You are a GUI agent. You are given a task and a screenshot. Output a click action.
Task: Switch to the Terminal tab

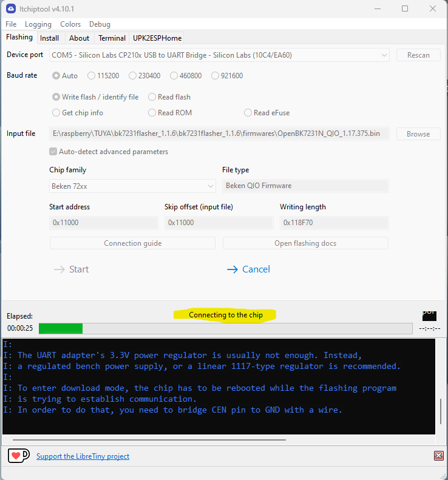112,38
